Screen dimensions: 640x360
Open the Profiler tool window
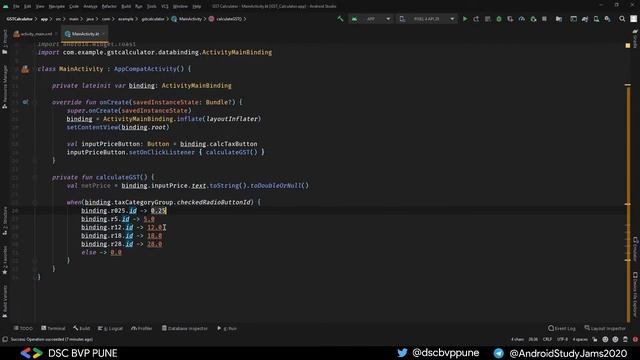pyautogui.click(x=142, y=328)
